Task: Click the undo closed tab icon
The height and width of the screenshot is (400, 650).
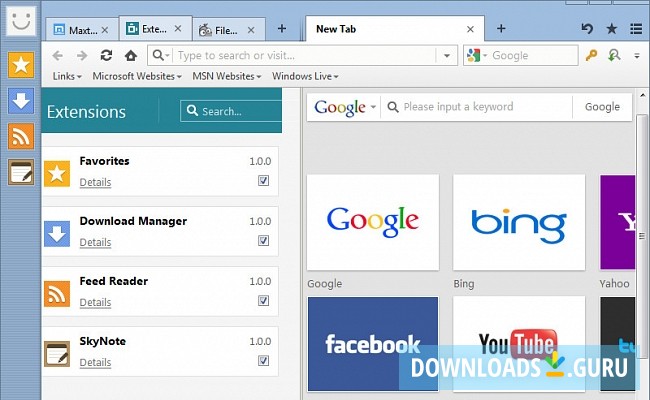Action: click(x=587, y=29)
